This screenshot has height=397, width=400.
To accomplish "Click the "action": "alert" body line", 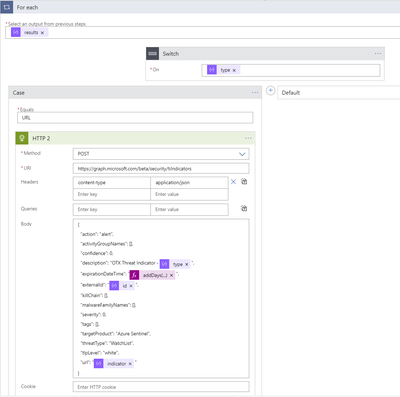I will 97,234.
